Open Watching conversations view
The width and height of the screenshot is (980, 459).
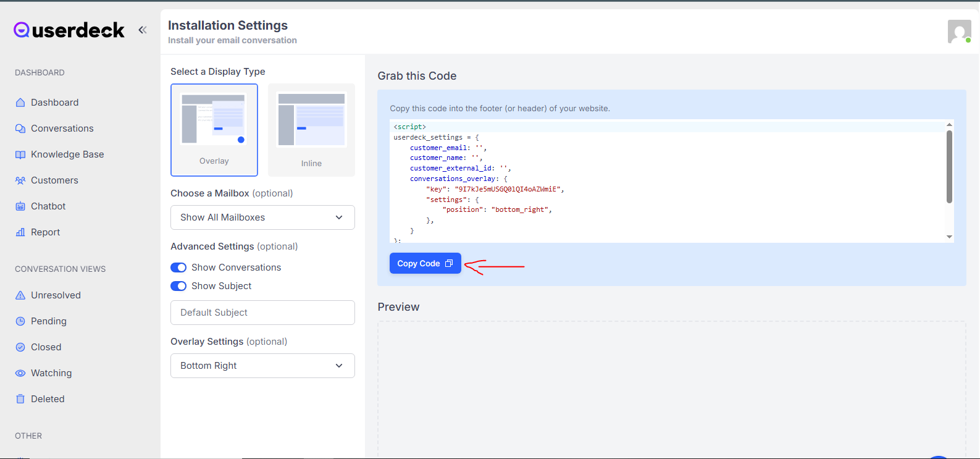tap(51, 373)
